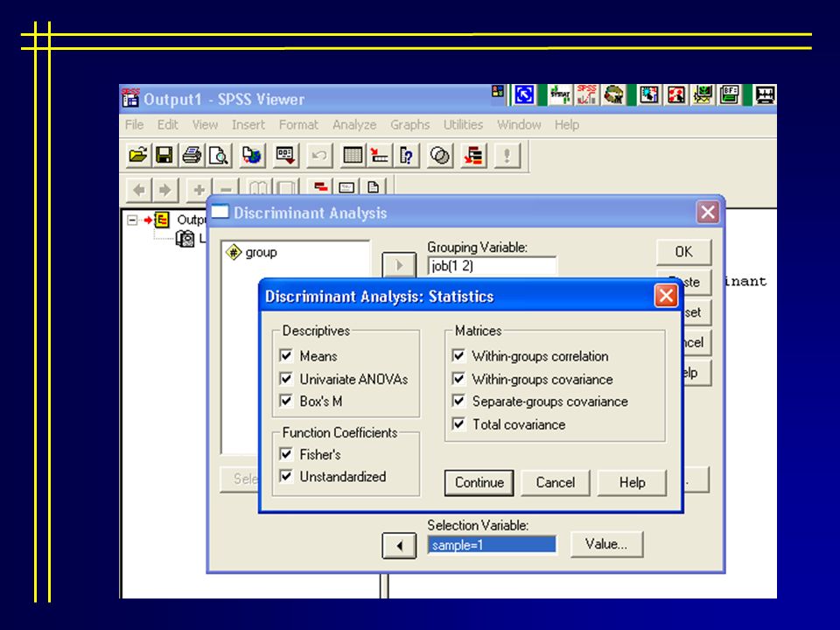Click the open book Show icon
The image size is (840, 630).
tap(259, 188)
